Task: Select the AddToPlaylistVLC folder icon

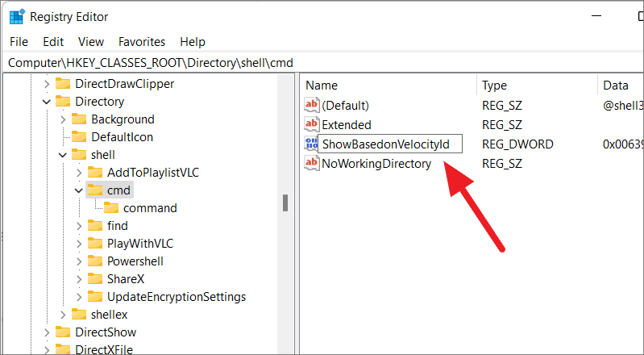Action: click(95, 173)
